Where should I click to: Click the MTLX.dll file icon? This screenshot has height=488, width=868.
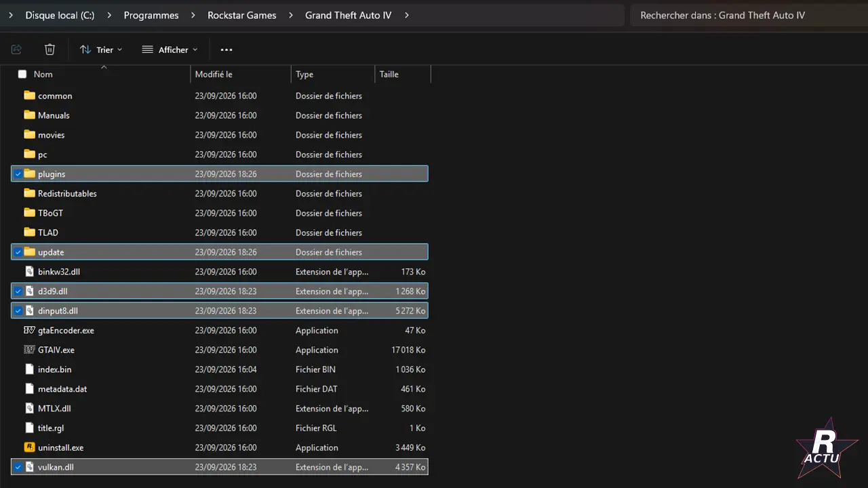pyautogui.click(x=29, y=409)
